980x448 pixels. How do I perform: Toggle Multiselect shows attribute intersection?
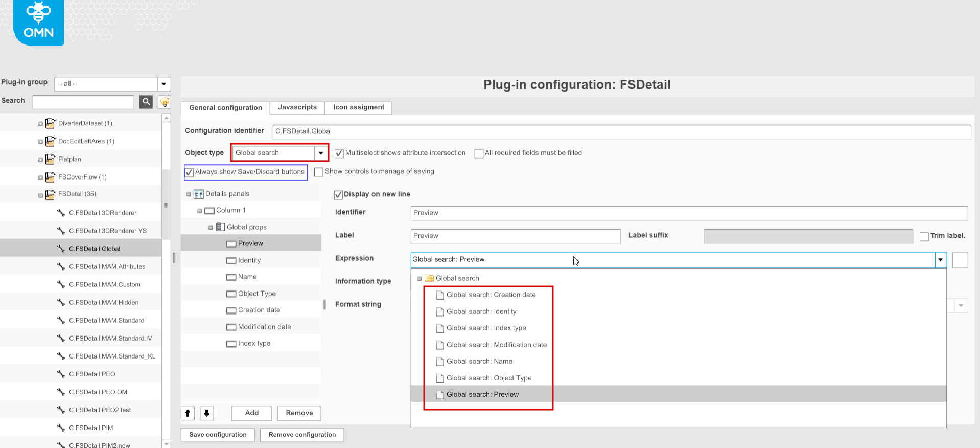(x=339, y=153)
